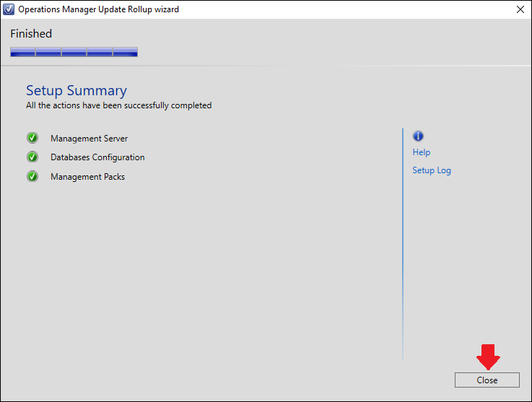Click the wizard app icon in title bar
The height and width of the screenshot is (402, 532).
(x=9, y=9)
